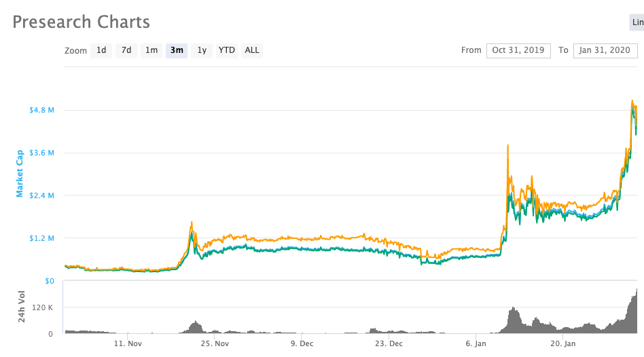The width and height of the screenshot is (644, 357).
Task: Click the 11. Nov date label
Action: (128, 344)
